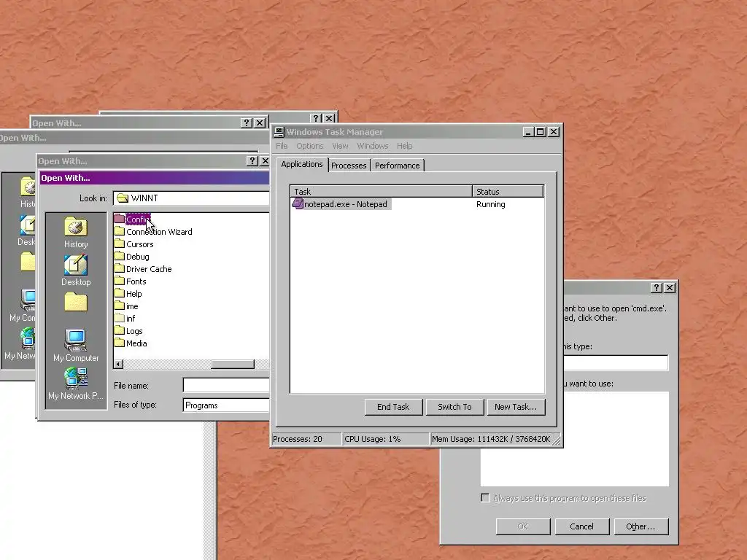Open Desktop in front Open With places bar

pyautogui.click(x=76, y=271)
